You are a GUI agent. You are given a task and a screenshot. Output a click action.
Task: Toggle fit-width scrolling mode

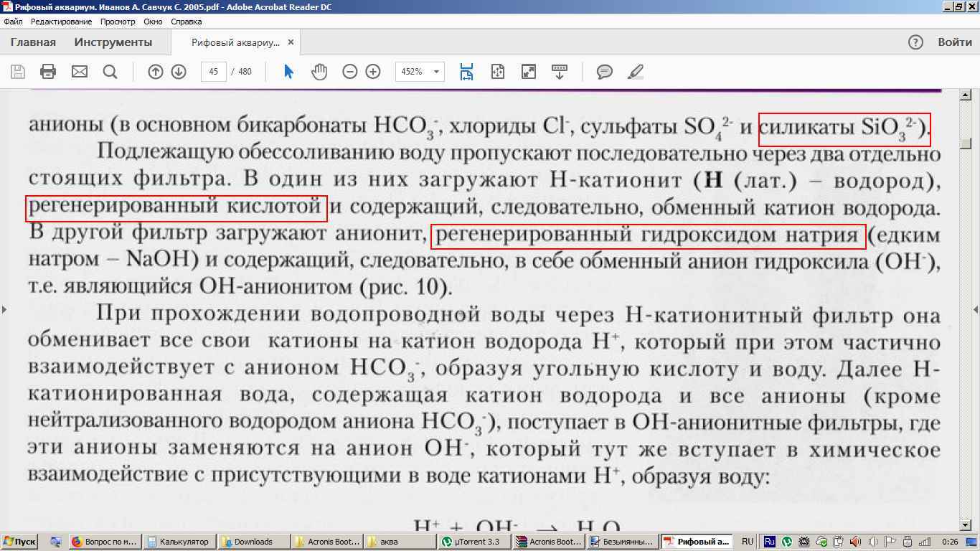click(467, 72)
